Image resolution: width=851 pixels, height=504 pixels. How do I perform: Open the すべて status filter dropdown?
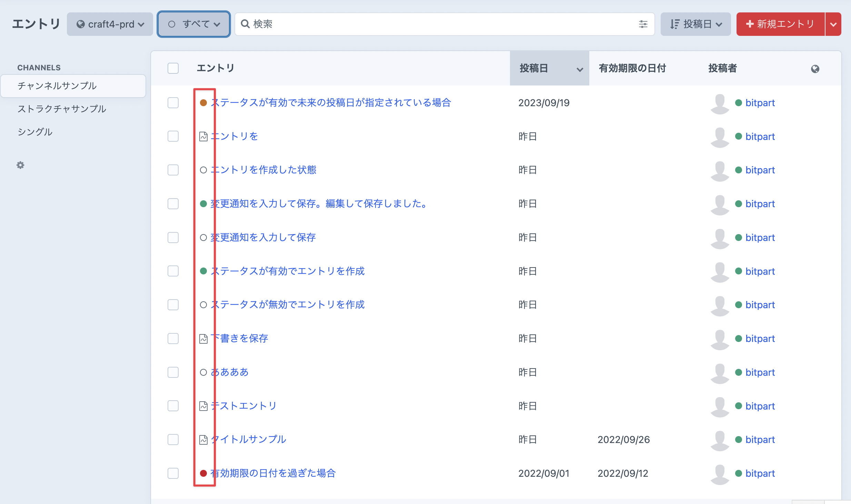coord(194,24)
